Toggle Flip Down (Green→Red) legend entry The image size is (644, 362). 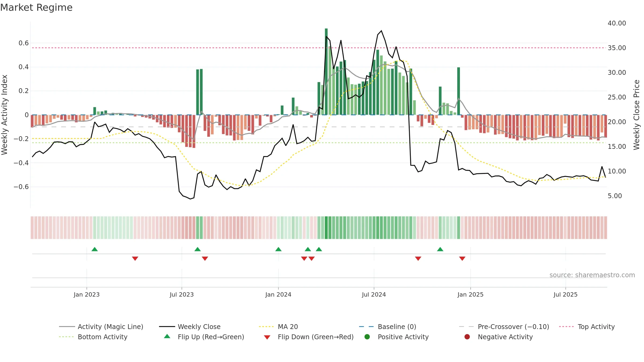coord(309,337)
